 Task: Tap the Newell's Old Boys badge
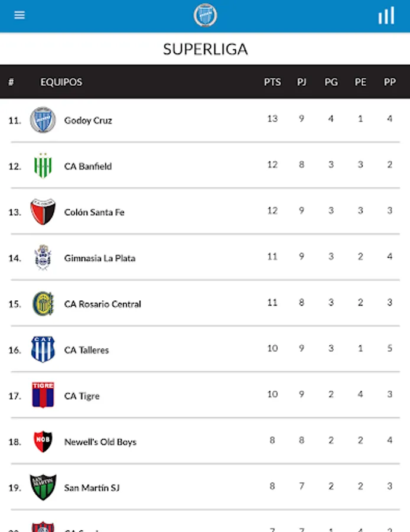coord(42,442)
